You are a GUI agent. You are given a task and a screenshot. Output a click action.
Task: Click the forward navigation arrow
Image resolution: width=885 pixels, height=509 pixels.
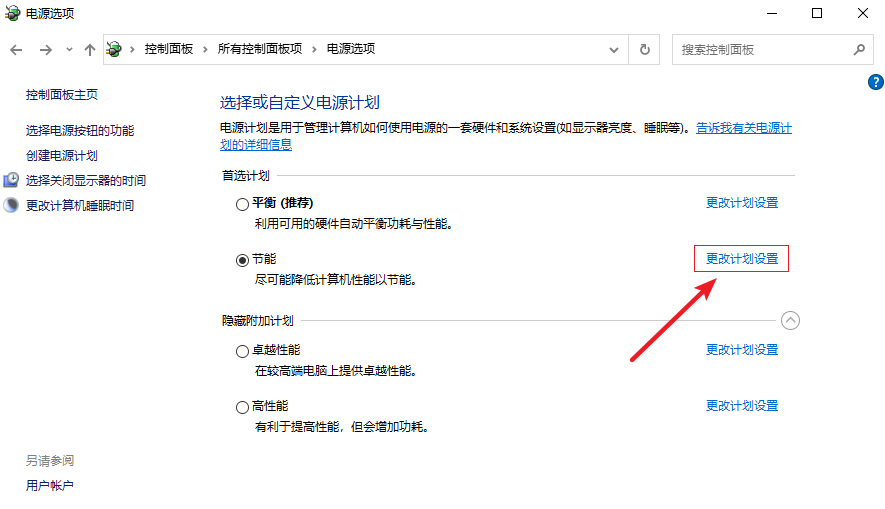click(x=45, y=49)
